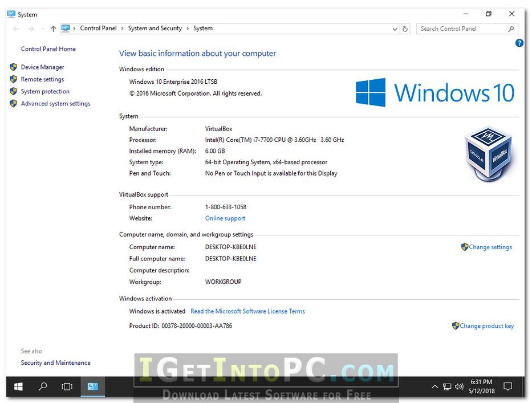Open Action Center notification icon
532x403 pixels.
(x=508, y=386)
